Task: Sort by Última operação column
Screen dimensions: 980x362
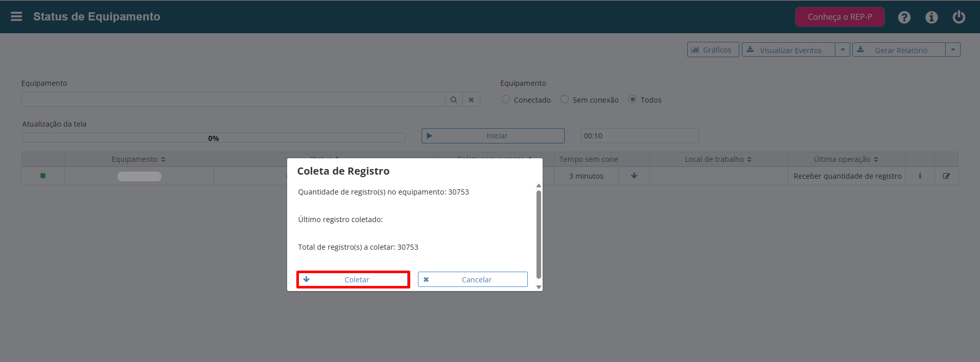Action: coord(846,159)
